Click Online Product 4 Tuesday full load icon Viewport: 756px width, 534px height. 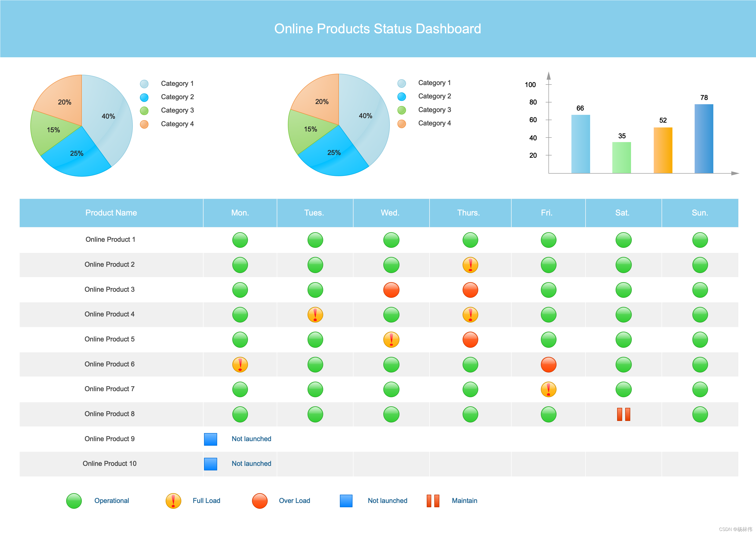pos(315,314)
